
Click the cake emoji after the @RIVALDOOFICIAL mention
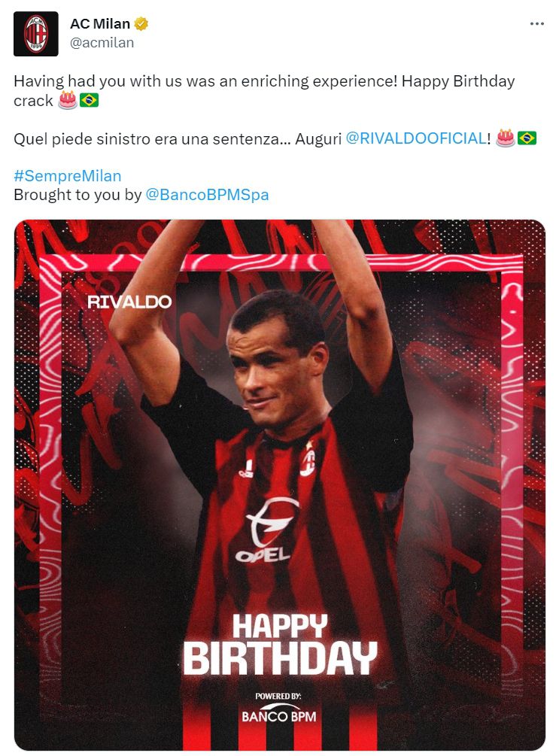click(x=506, y=138)
